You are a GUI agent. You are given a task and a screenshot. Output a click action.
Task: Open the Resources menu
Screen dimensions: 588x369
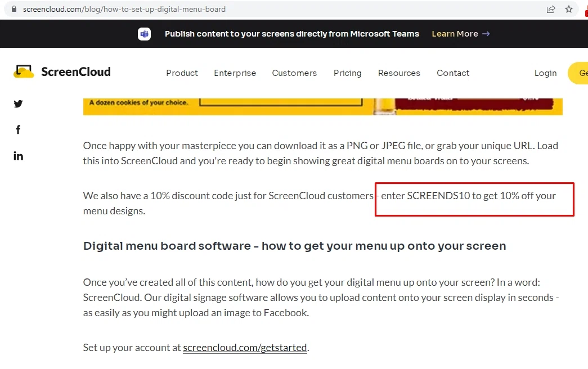[x=399, y=73]
